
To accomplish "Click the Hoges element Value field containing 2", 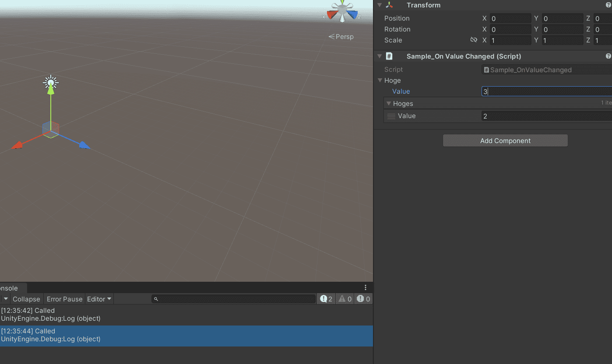I will tap(546, 116).
